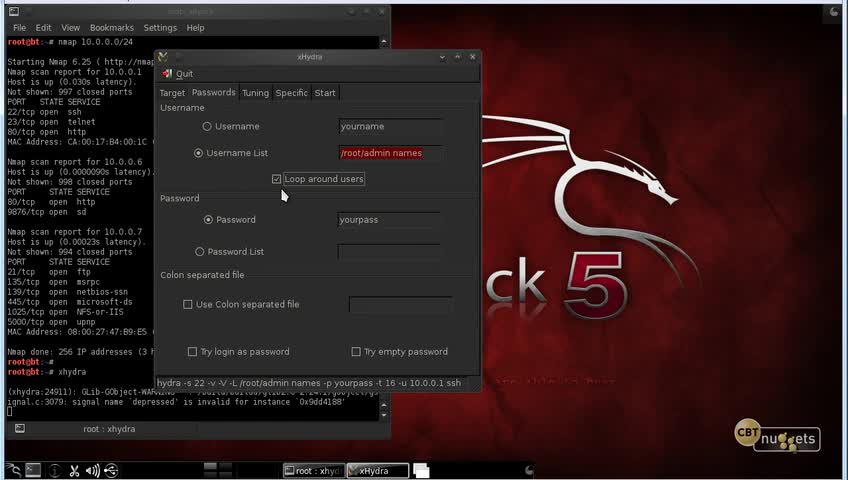Viewport: 848px width, 480px height.
Task: Click the colon separated file path field
Action: (400, 305)
